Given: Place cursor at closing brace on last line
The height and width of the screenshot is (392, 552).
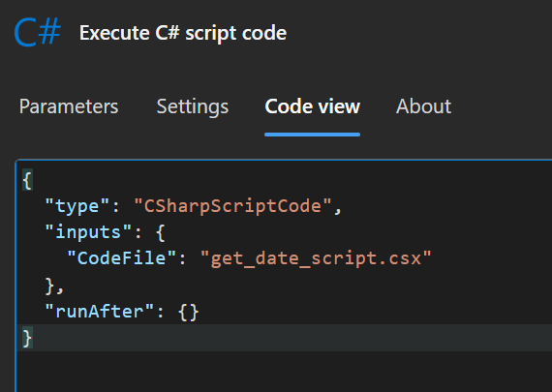Looking at the screenshot, I should coord(27,338).
